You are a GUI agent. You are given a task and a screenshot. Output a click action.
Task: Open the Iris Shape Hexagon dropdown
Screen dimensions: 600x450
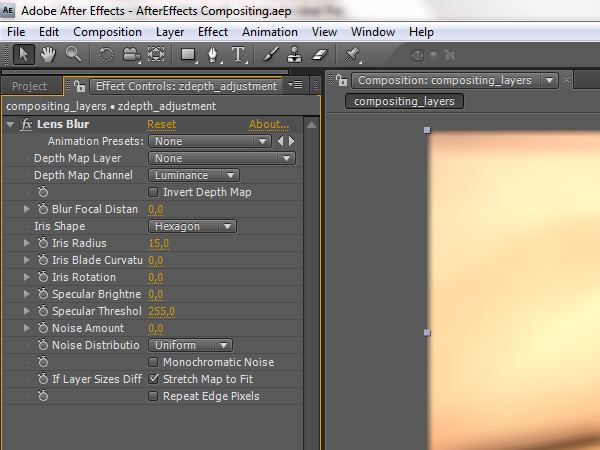(x=193, y=226)
